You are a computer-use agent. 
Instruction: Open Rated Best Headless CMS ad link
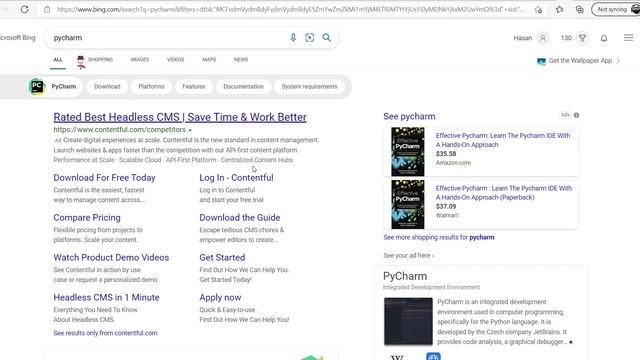coord(180,117)
